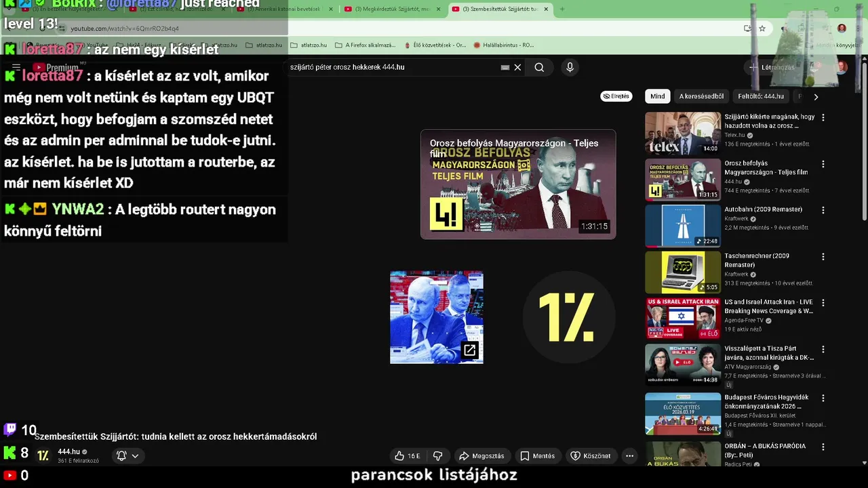Open more actions ellipsis under video
The width and height of the screenshot is (868, 488).
pyautogui.click(x=629, y=456)
